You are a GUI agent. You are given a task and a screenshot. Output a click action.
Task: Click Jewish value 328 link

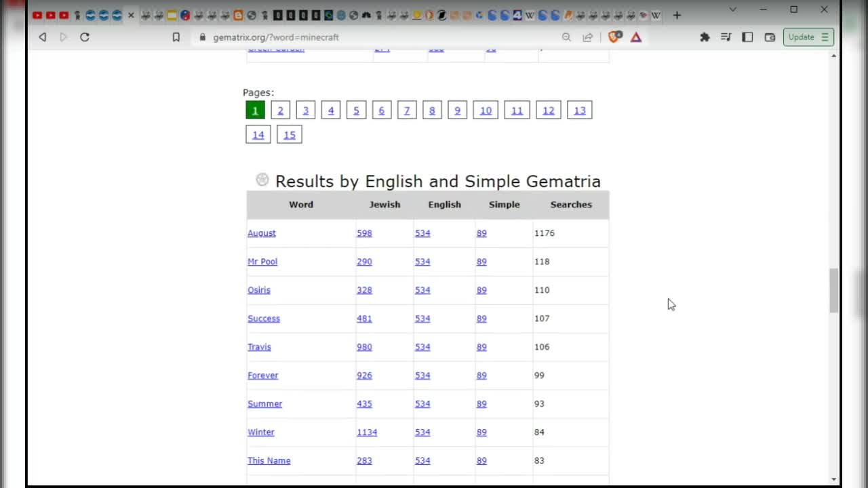[365, 290]
